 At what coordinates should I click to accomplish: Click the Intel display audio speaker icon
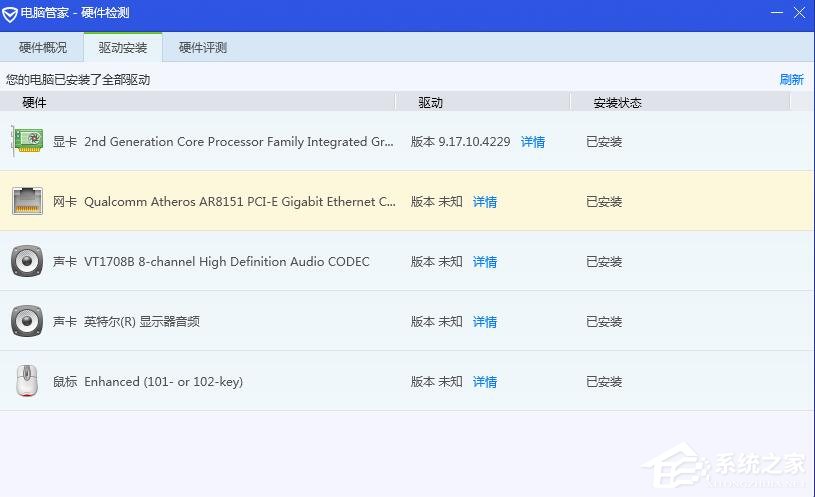point(27,321)
